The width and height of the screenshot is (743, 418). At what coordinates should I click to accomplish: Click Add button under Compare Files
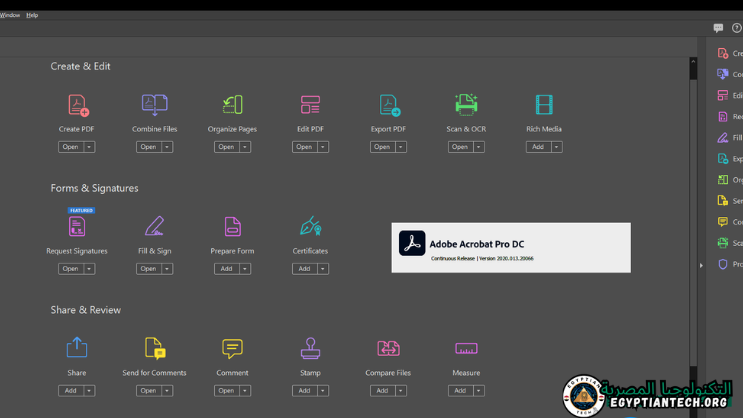[382, 391]
